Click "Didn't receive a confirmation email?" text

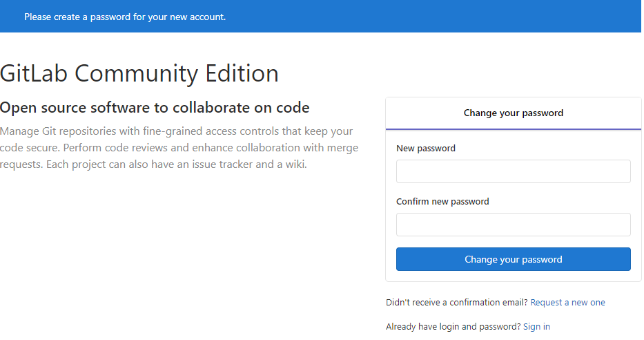pos(457,303)
